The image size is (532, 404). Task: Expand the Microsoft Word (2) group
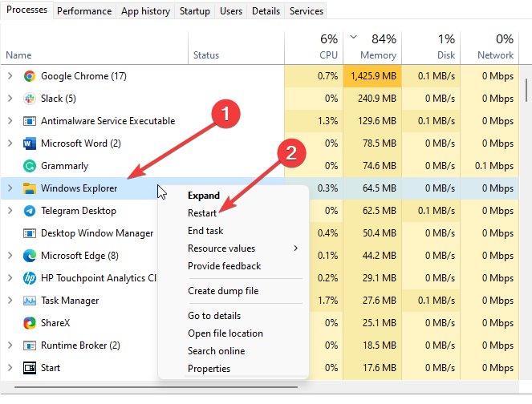pos(10,143)
